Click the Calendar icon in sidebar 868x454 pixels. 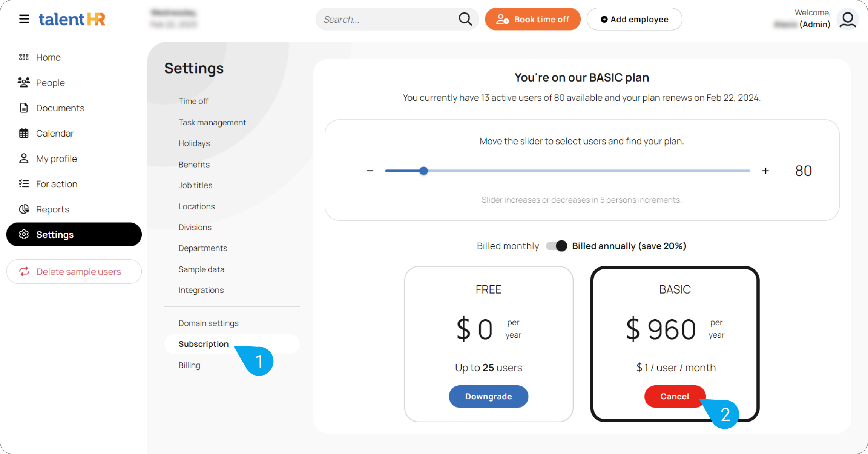pos(24,133)
